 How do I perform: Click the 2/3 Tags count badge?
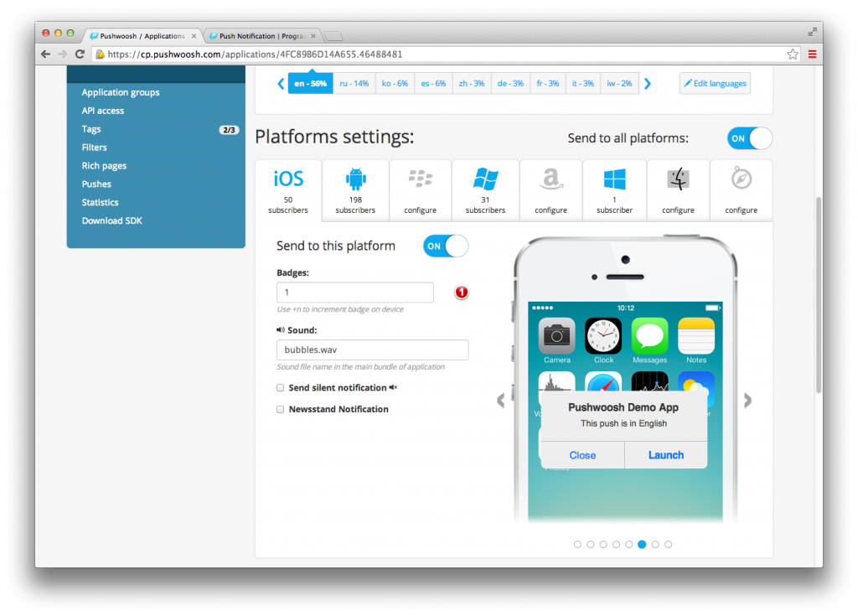229,130
